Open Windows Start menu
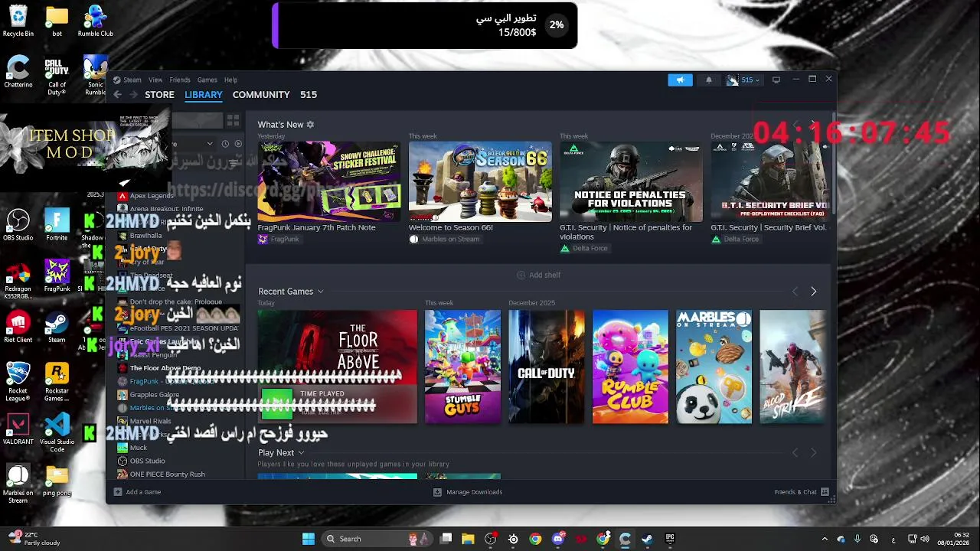This screenshot has width=980, height=551. coord(309,539)
